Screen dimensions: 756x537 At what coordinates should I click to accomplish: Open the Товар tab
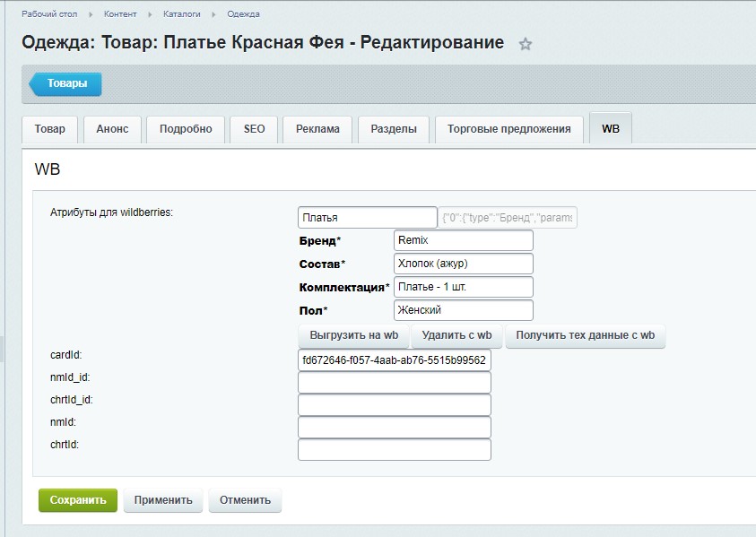[x=49, y=129]
